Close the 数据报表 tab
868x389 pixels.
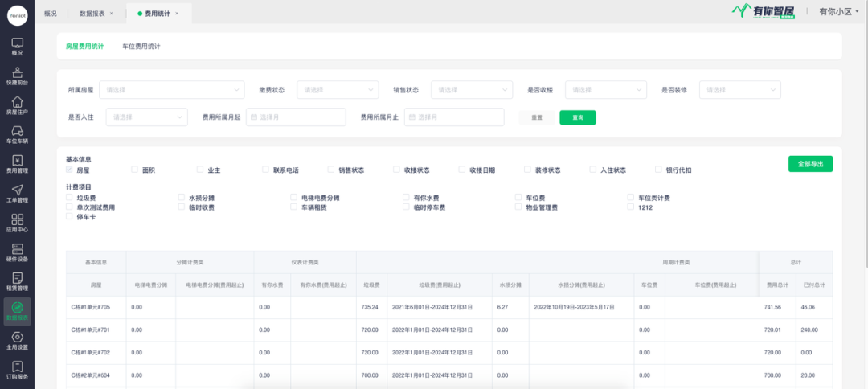point(111,14)
